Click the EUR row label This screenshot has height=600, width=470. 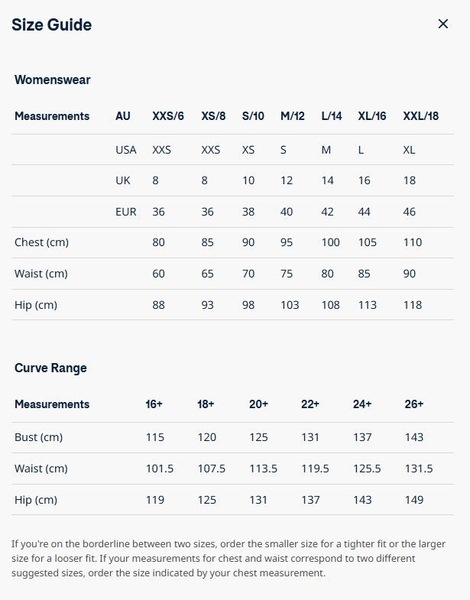coord(126,212)
